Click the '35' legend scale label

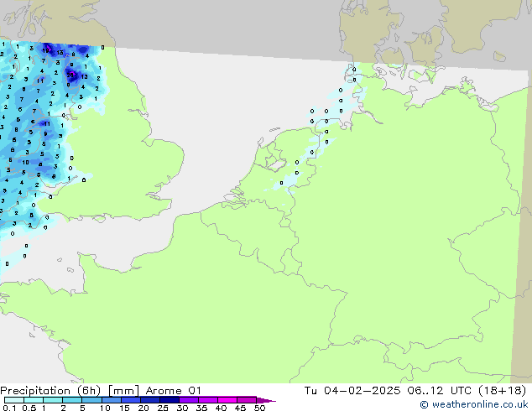(x=201, y=408)
